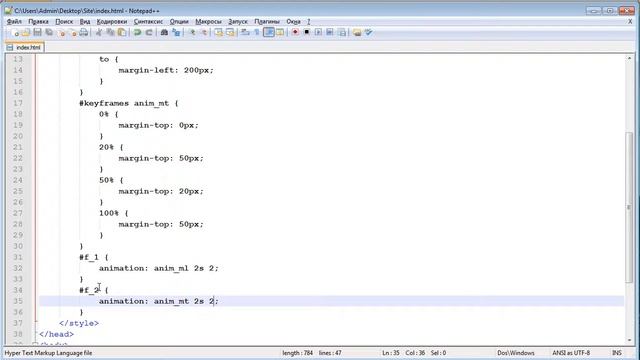Image resolution: width=640 pixels, height=360 pixels.
Task: Click the Redo toolbar icon
Action: [149, 33]
